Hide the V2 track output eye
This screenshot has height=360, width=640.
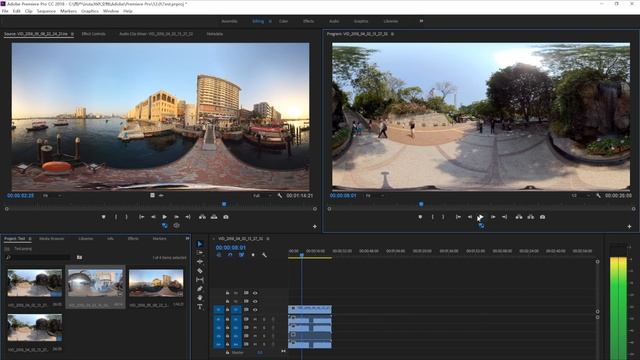(255, 301)
